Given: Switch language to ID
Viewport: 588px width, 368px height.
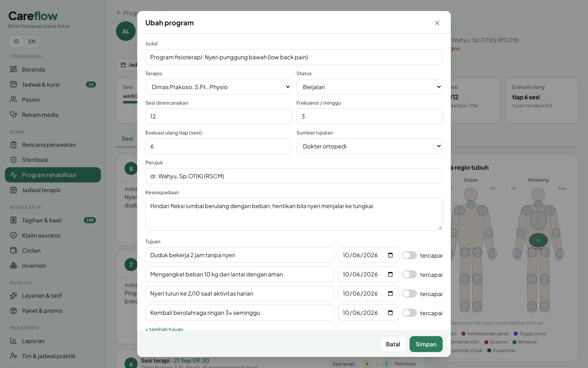Looking at the screenshot, I should coord(17,41).
